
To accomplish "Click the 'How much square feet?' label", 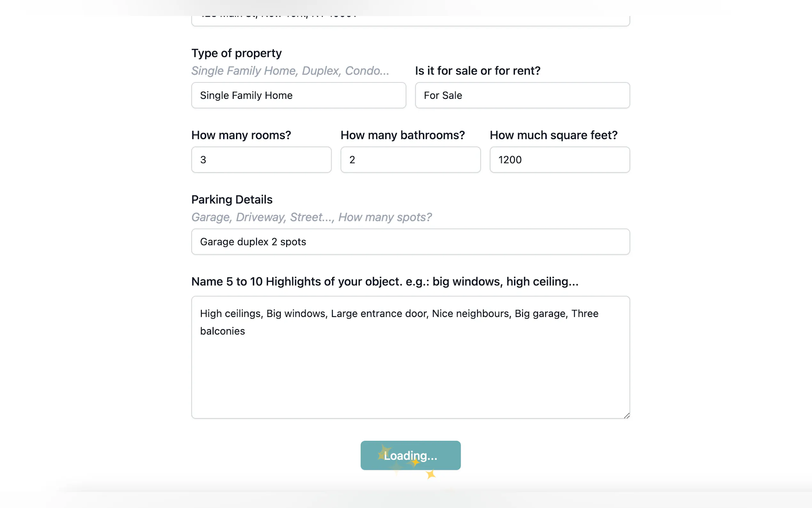I will (553, 135).
